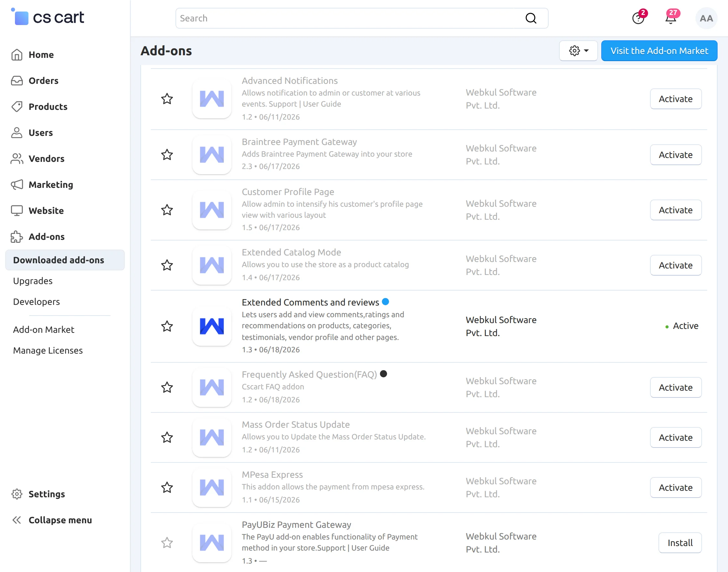Click the search magnifier icon
Image resolution: width=728 pixels, height=572 pixels.
[x=531, y=18]
